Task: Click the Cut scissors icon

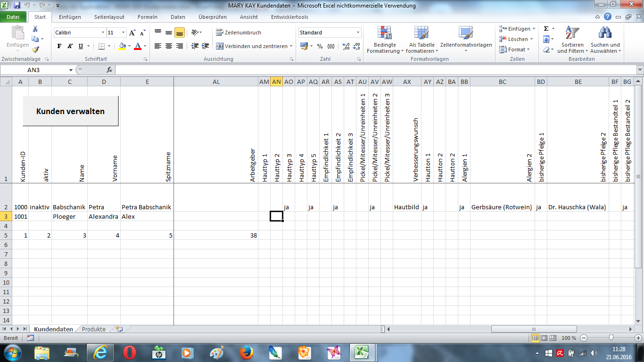Action: click(x=35, y=29)
